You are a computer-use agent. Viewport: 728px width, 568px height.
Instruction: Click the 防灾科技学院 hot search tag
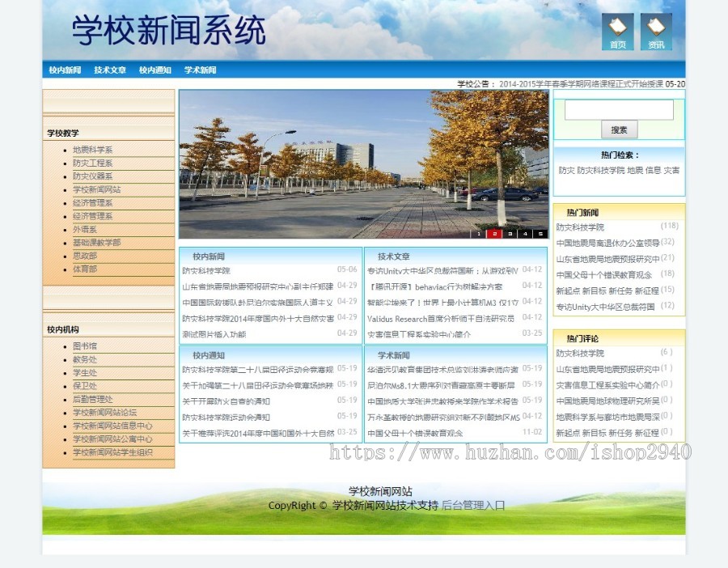click(603, 171)
